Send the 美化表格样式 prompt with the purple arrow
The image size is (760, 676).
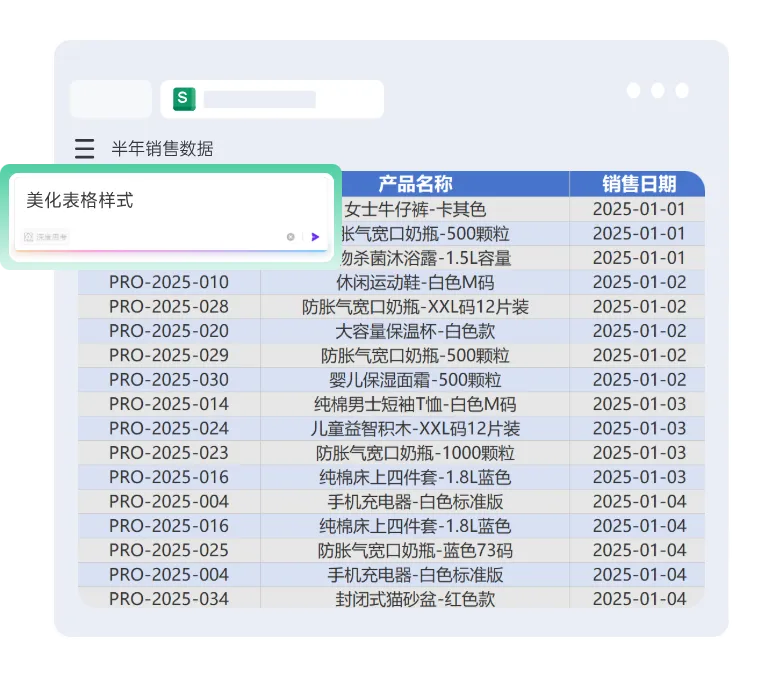coord(315,236)
